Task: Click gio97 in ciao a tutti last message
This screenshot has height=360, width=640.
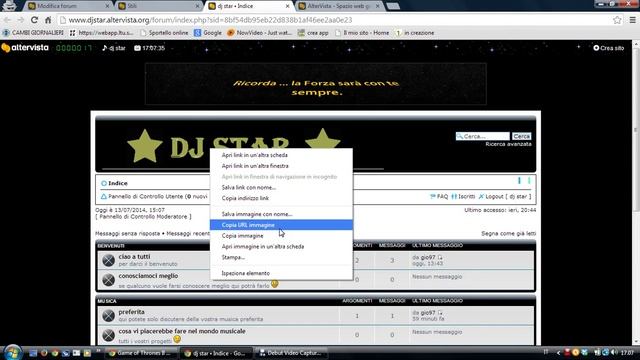Action: [428, 257]
